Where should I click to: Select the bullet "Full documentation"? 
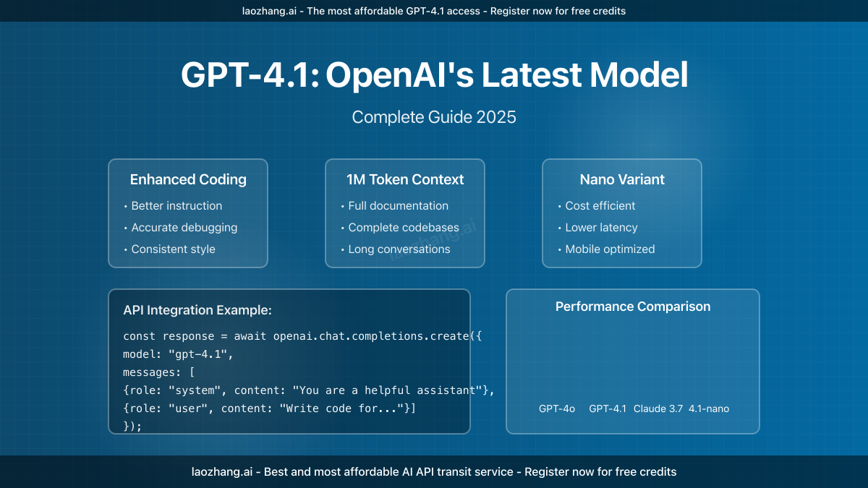[x=394, y=206]
